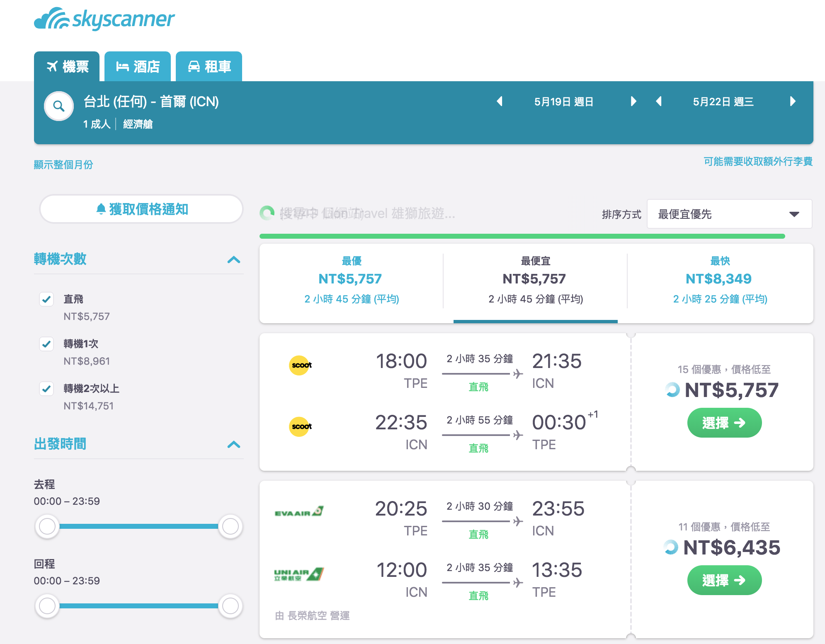Click the bell icon in 獲取價格通知
The height and width of the screenshot is (644, 825).
click(x=101, y=209)
